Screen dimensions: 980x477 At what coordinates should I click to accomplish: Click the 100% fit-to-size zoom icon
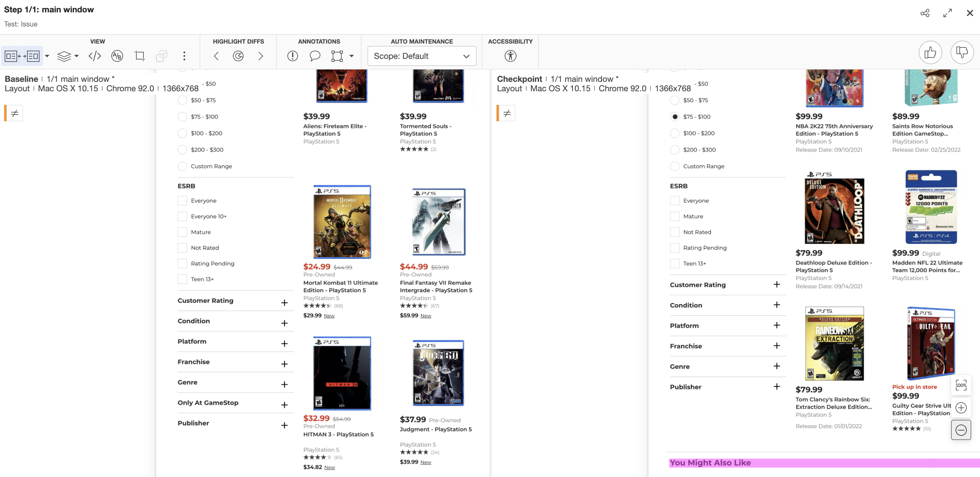961,385
